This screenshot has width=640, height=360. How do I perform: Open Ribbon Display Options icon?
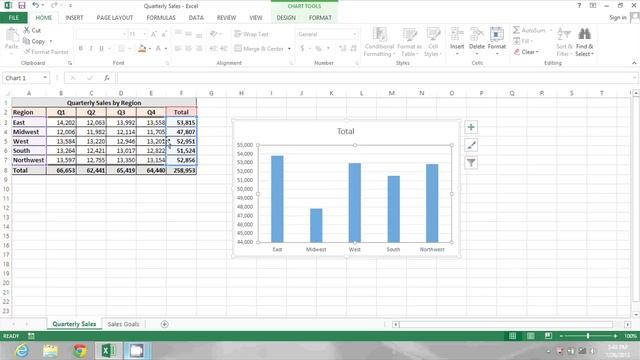coord(593,6)
